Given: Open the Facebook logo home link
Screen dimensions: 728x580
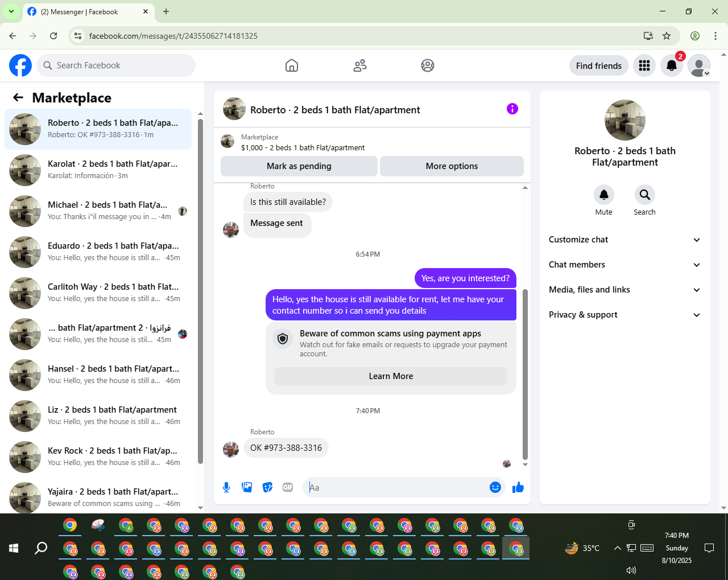Looking at the screenshot, I should click(x=20, y=65).
